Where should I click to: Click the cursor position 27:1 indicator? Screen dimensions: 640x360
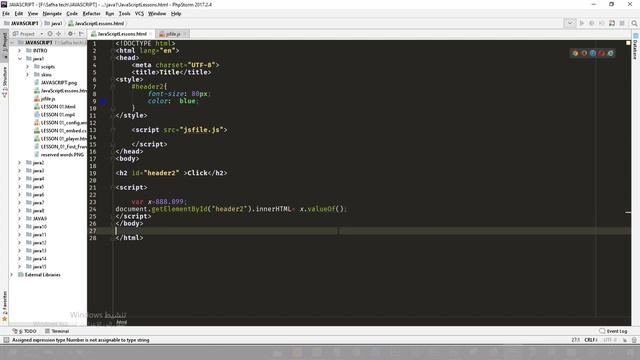point(576,340)
